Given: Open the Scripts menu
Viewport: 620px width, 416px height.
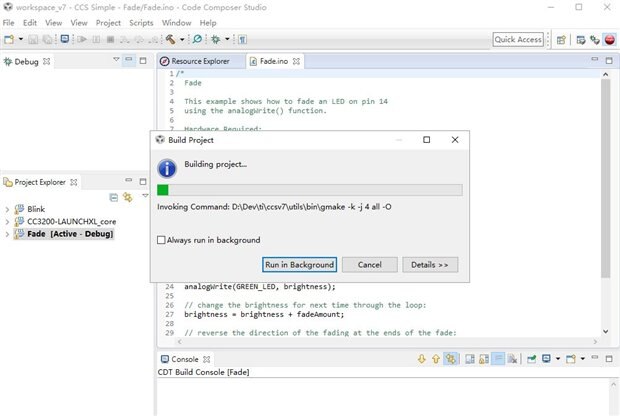Looking at the screenshot, I should click(141, 22).
